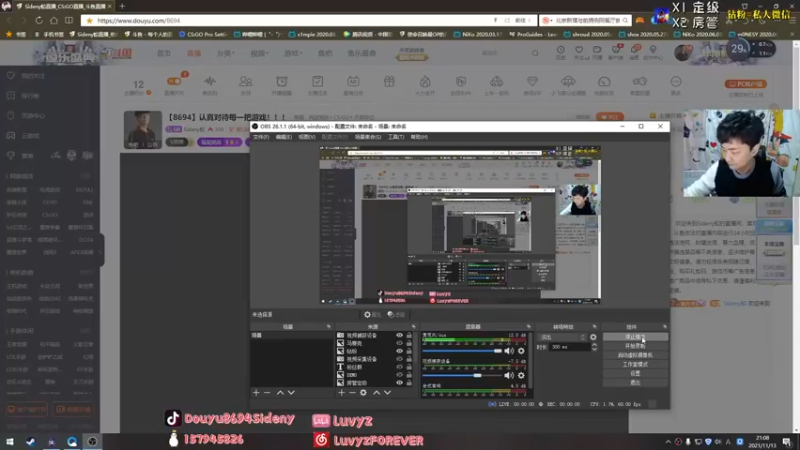This screenshot has width=800, height=450.
Task: Open the scene transition type dropdown
Action: [x=562, y=337]
